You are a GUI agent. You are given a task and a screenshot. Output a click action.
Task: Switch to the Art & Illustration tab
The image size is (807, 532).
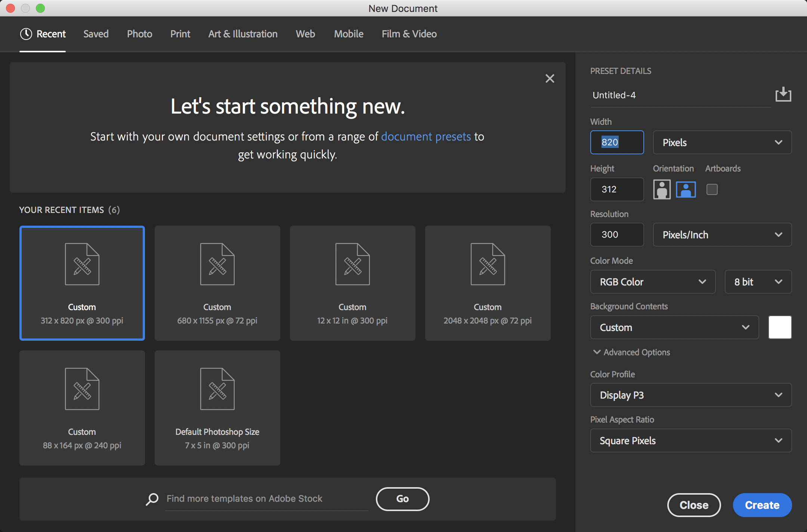[x=243, y=34]
